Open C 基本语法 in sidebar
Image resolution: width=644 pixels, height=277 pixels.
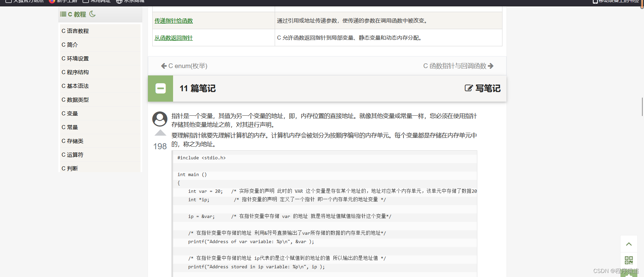point(100,86)
